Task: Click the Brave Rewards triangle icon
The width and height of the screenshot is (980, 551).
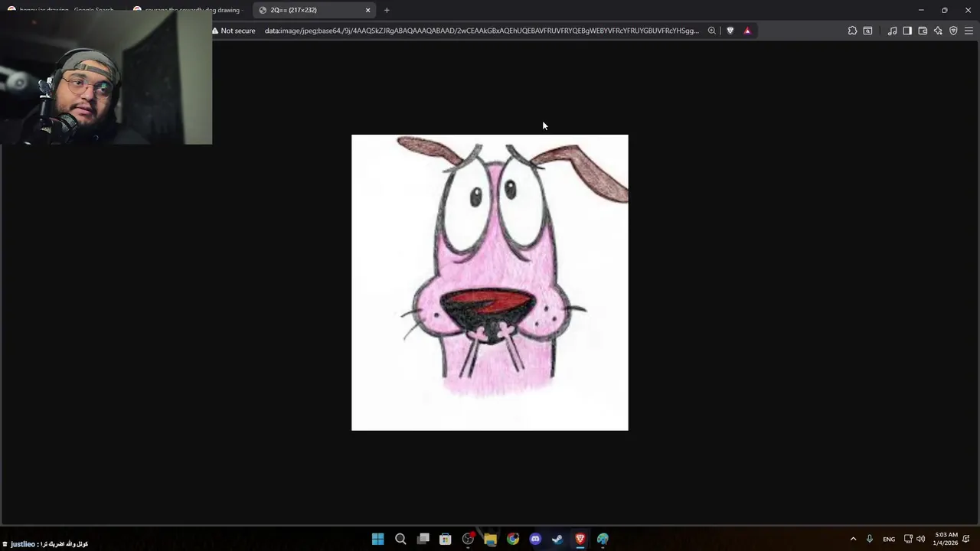Action: 747,31
